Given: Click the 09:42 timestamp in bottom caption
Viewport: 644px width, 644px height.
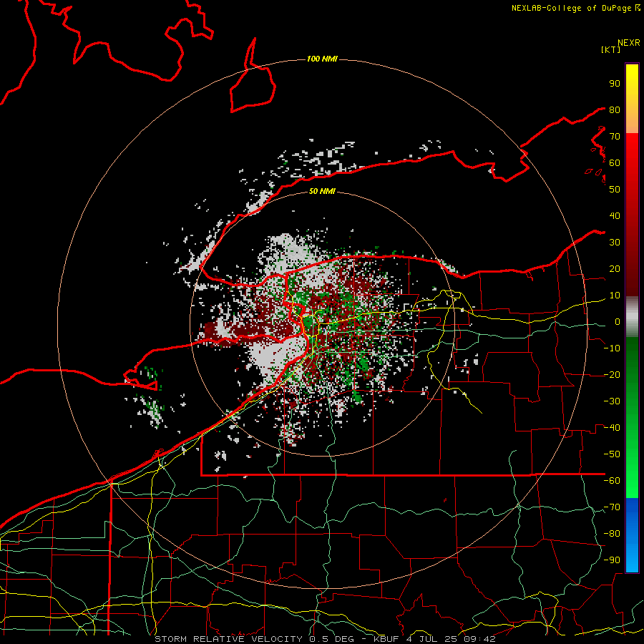Looking at the screenshot, I should [479, 639].
